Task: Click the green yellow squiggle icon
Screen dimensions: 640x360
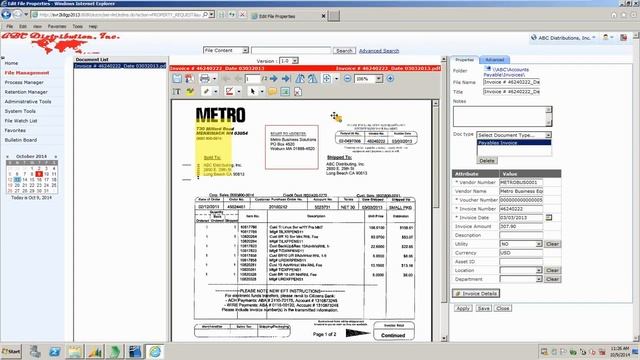Action: tap(190, 92)
